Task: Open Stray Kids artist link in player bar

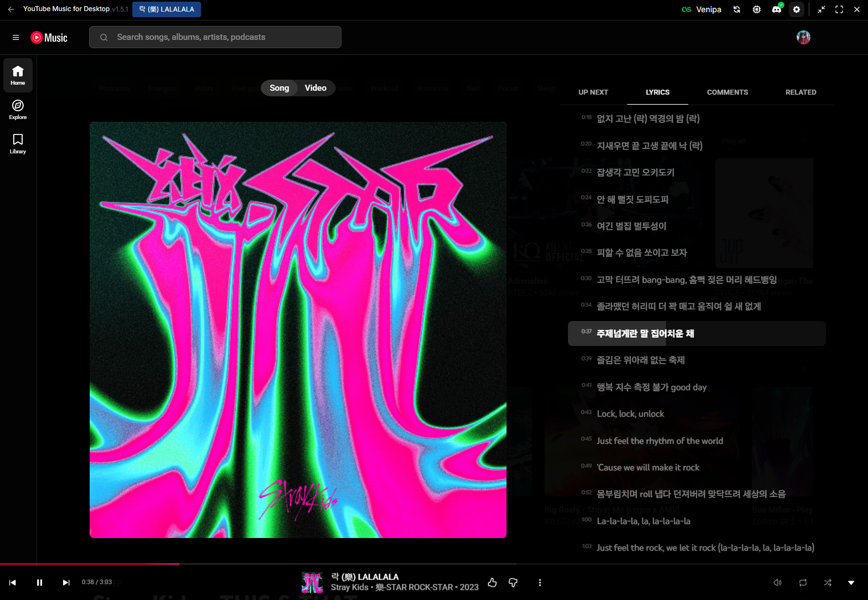Action: (349, 587)
